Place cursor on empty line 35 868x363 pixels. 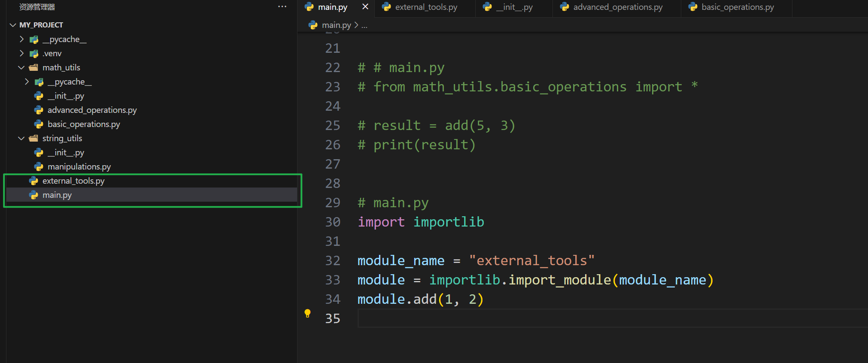(613, 318)
